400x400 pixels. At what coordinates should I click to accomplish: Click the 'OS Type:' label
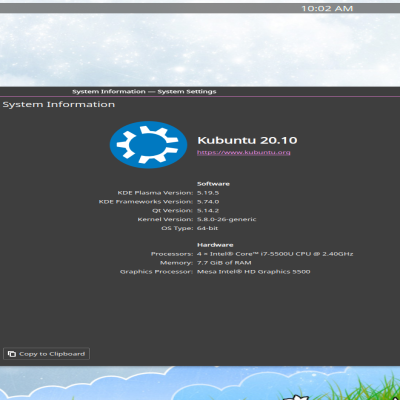[x=177, y=228]
